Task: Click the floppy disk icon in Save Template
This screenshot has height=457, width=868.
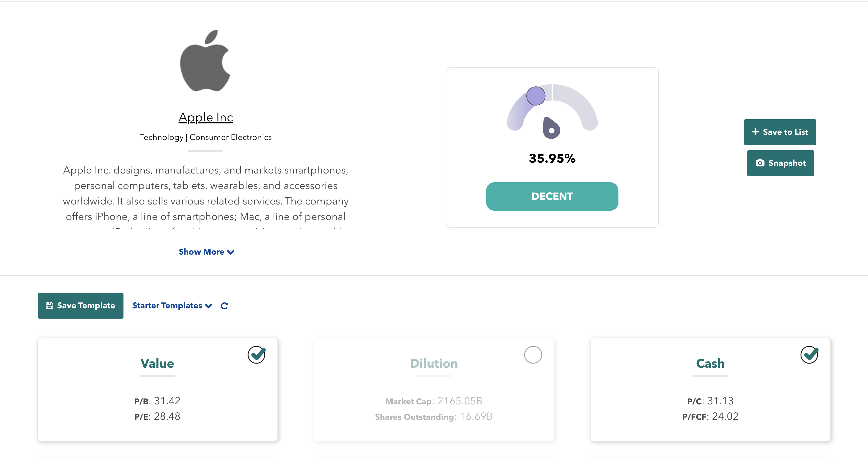Action: [x=50, y=305]
